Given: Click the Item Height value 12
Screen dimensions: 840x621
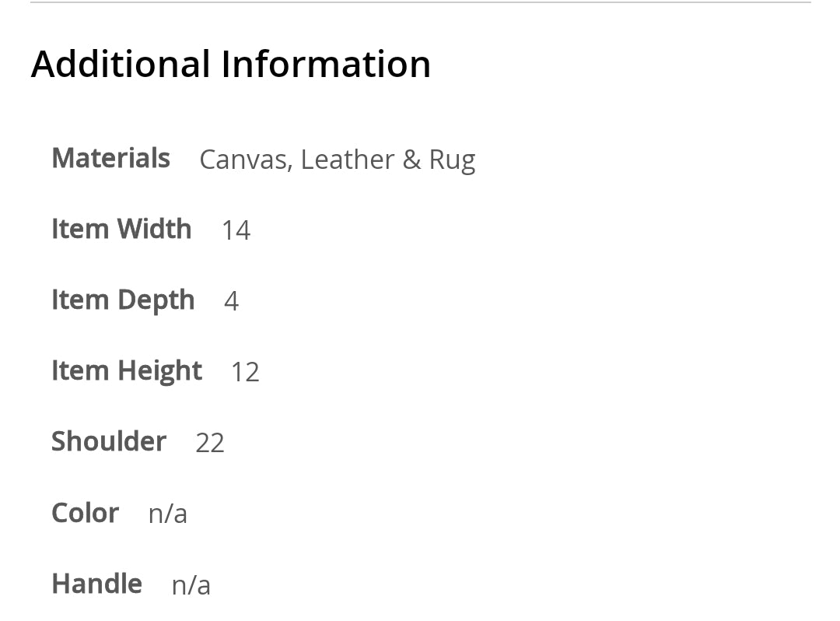Looking at the screenshot, I should [245, 372].
